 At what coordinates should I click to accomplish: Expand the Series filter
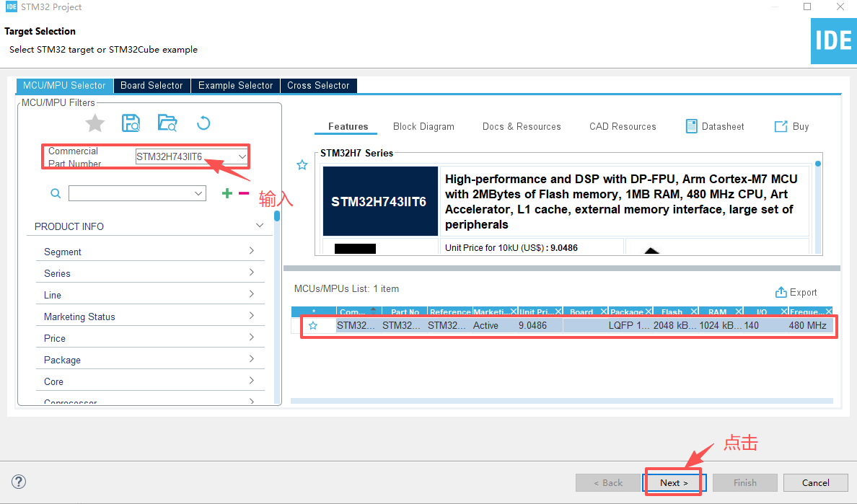coord(252,273)
